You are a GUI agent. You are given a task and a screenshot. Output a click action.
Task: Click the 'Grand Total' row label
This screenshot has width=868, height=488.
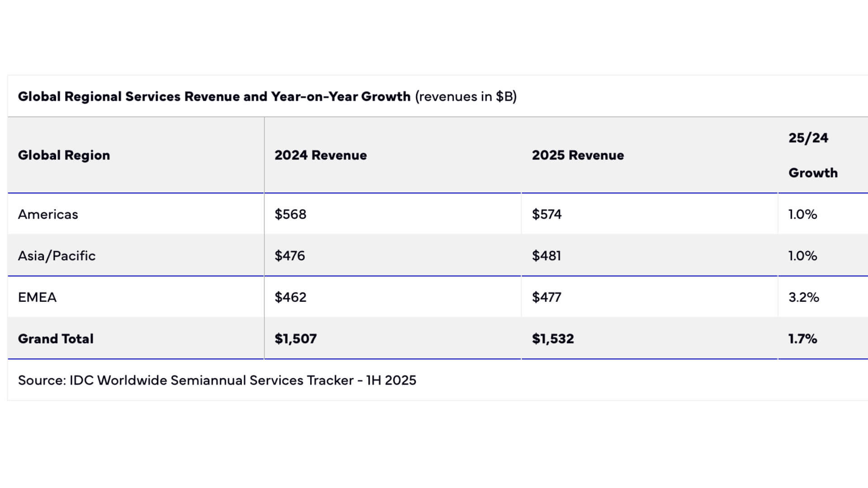coord(56,339)
